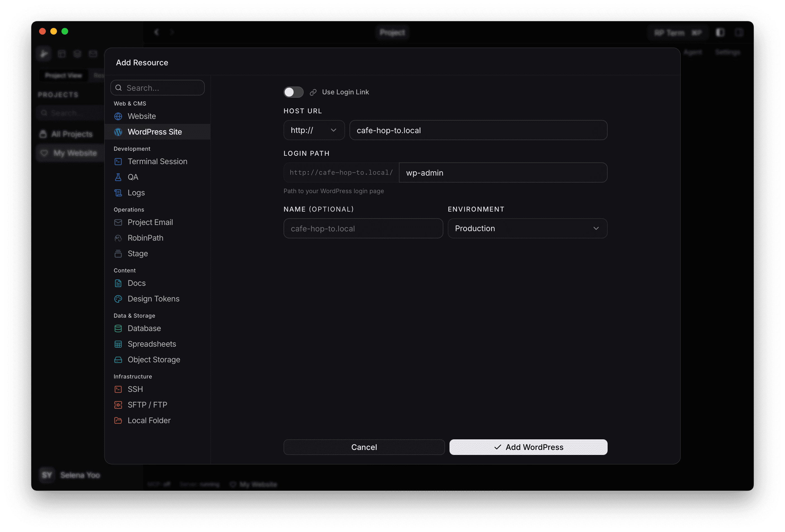This screenshot has width=785, height=532.
Task: Open the Terminal Session resource
Action: coord(157,161)
